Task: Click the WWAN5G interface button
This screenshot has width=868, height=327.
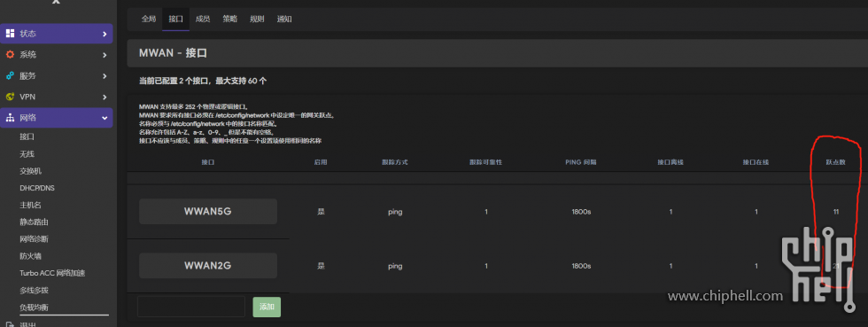Action: 208,211
